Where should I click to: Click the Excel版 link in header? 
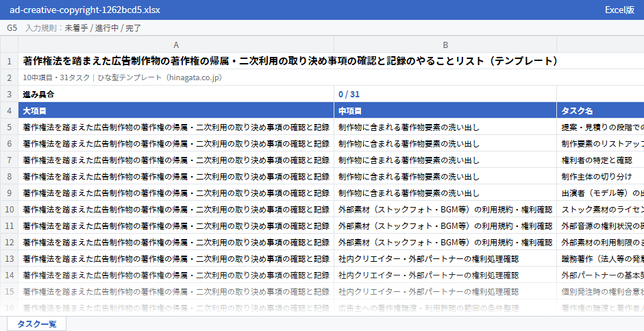[620, 10]
